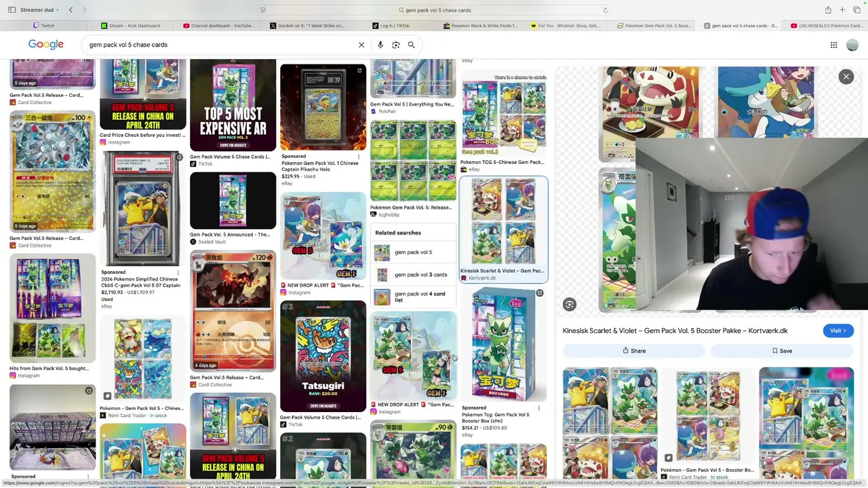Image resolution: width=868 pixels, height=488 pixels.
Task: Share the previewed image
Action: pos(635,351)
